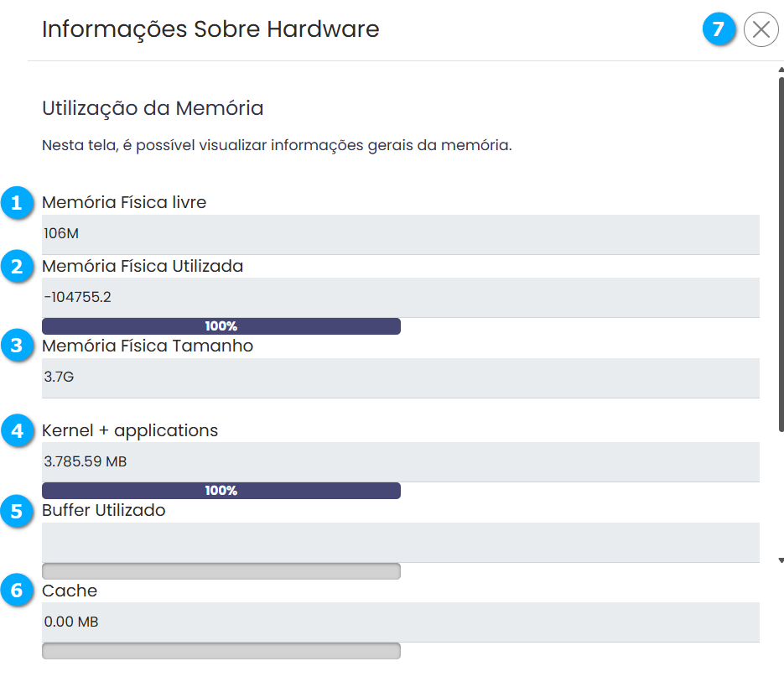Click the Memória Física Utilizada value field
Viewport: 784px width, 682px height.
tap(400, 297)
